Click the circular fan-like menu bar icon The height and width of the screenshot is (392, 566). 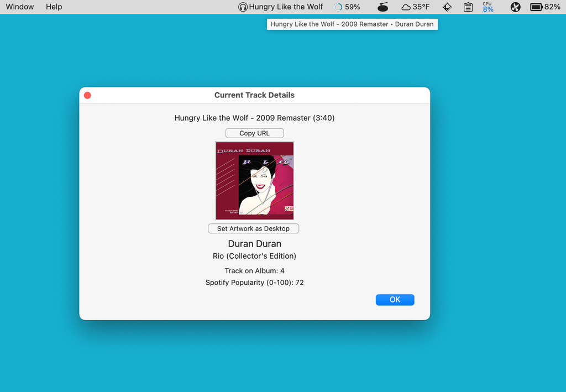[516, 7]
